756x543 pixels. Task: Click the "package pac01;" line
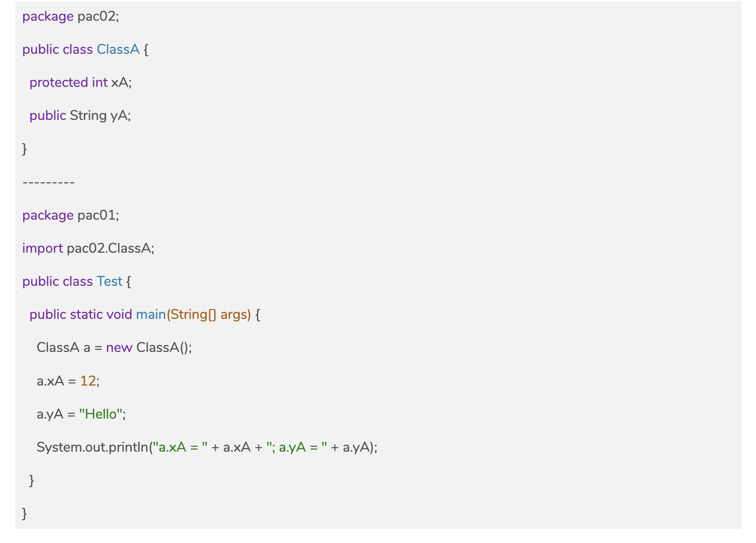[71, 215]
